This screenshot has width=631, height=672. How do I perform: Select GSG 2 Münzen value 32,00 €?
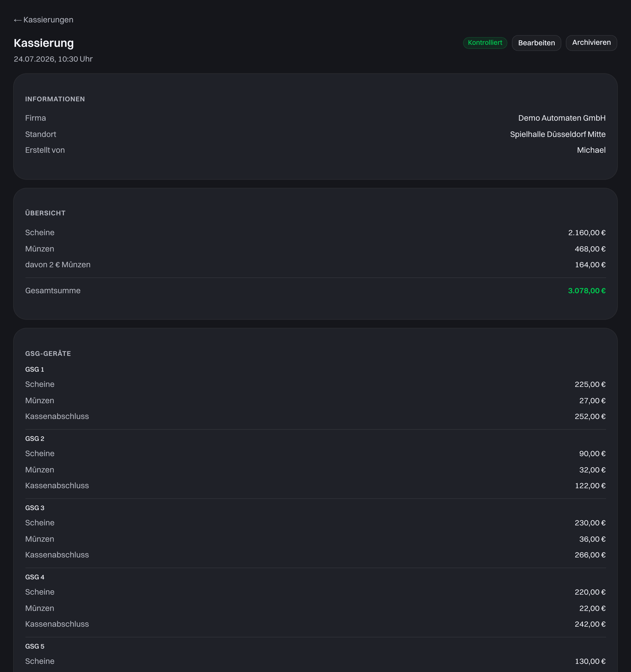(x=592, y=470)
